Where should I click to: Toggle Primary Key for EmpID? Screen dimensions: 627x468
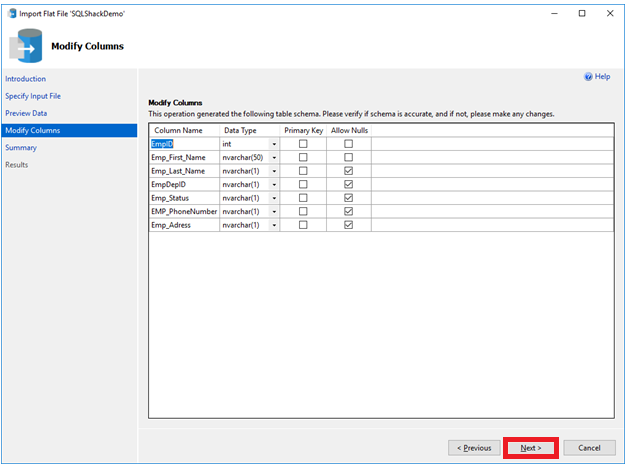click(x=303, y=144)
